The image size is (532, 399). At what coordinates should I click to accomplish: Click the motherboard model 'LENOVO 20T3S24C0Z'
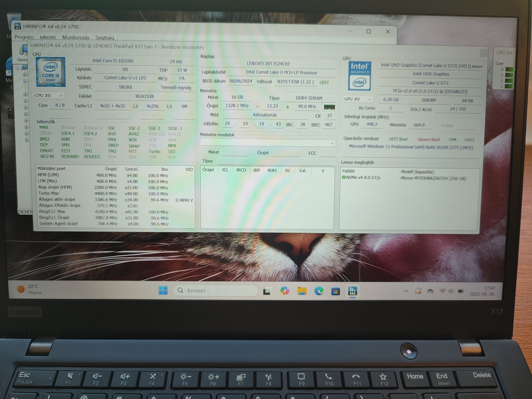268,64
